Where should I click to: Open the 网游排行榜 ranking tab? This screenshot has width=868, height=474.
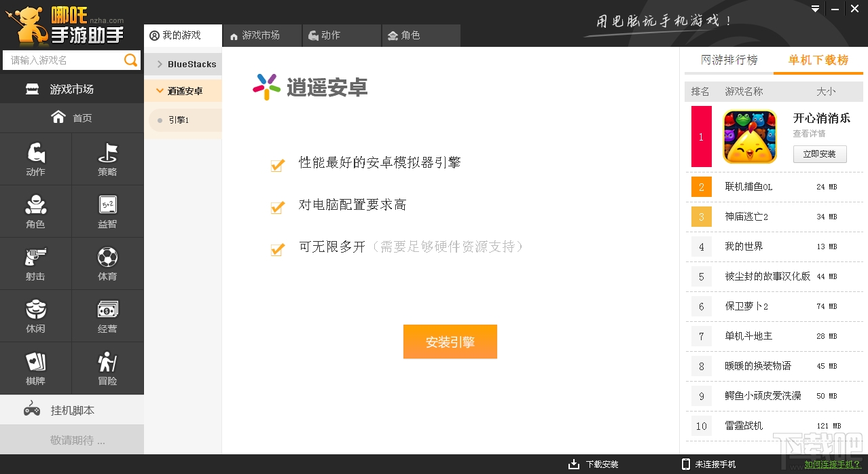tap(728, 60)
